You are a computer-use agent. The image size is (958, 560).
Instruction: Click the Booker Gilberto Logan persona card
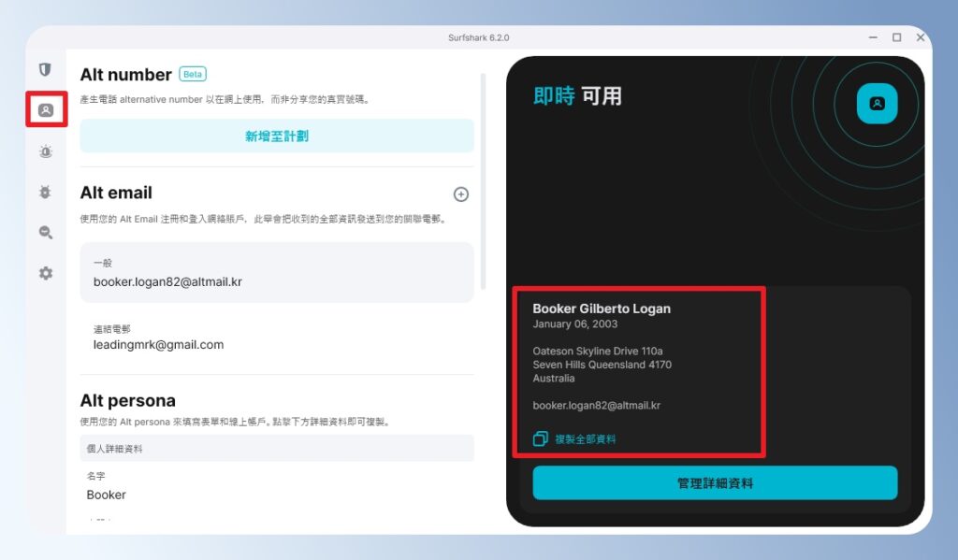point(639,369)
